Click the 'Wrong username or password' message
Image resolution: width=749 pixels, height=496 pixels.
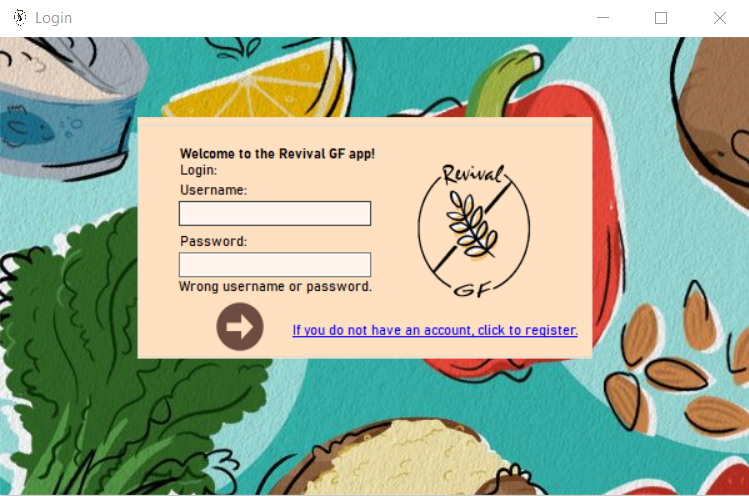click(275, 286)
